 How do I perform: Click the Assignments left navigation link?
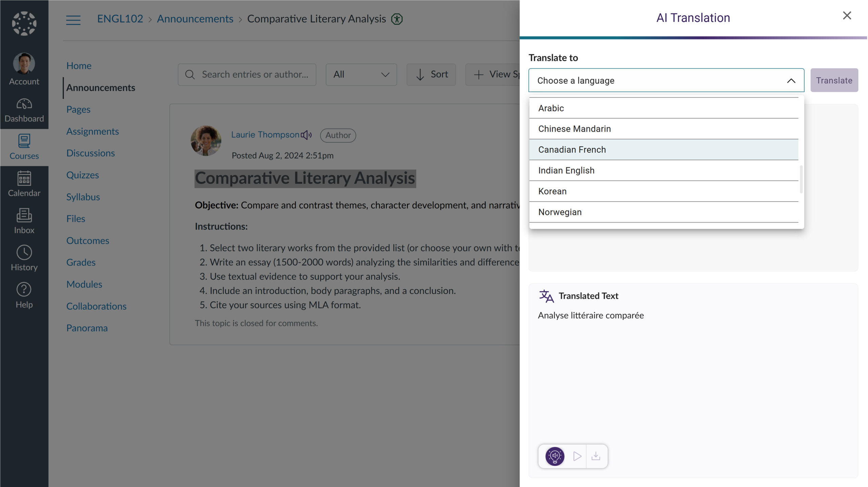93,131
